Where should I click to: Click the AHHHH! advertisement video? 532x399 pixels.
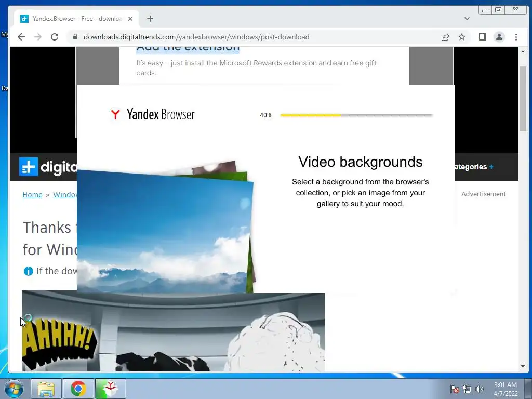click(x=174, y=331)
